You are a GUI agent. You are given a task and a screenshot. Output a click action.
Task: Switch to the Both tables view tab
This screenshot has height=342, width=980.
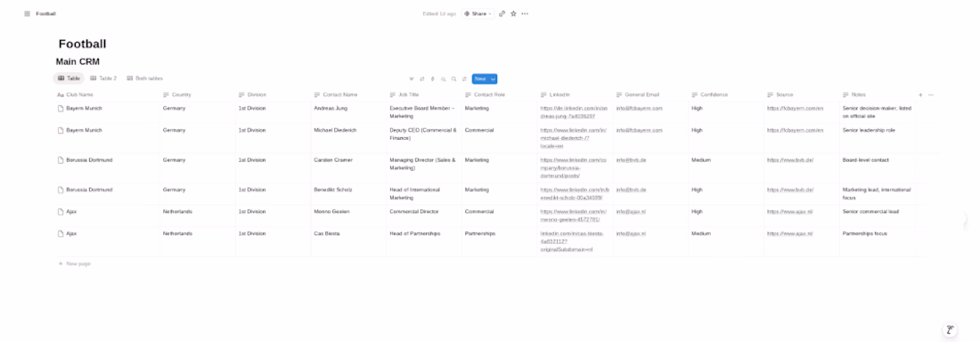click(x=144, y=78)
